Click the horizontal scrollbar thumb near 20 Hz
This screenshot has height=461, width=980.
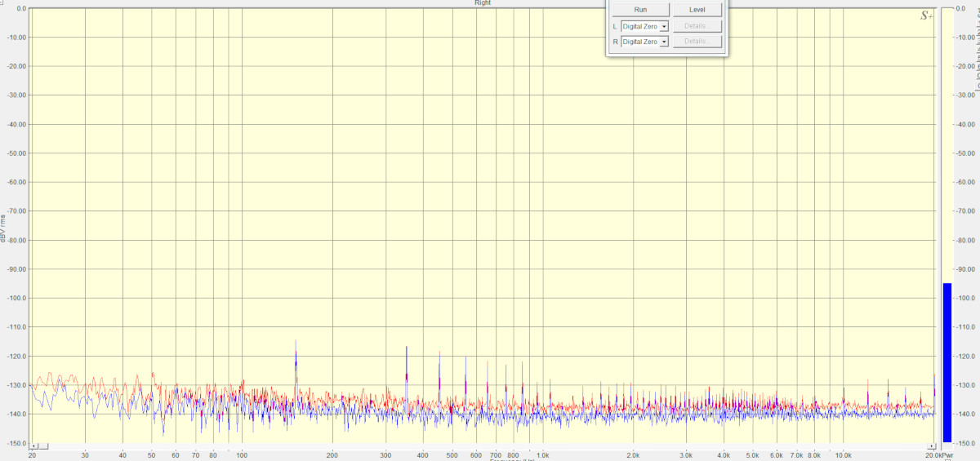coord(43,447)
